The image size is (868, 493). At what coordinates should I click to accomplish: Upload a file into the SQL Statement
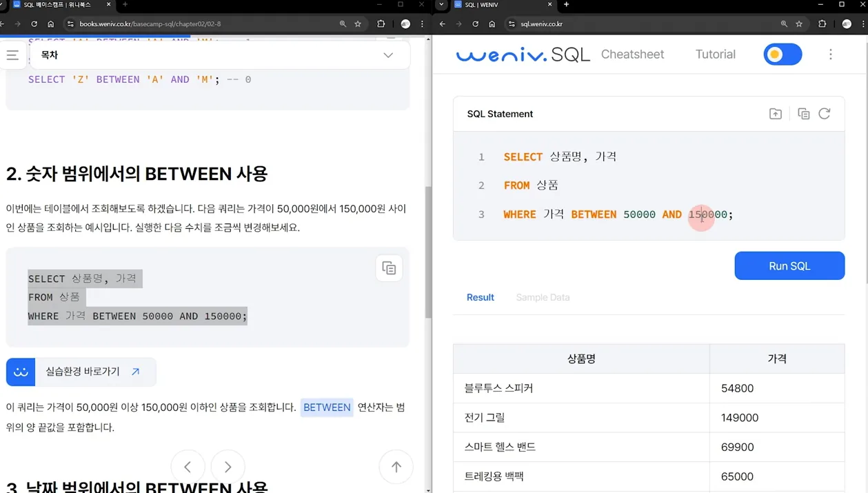pyautogui.click(x=776, y=114)
